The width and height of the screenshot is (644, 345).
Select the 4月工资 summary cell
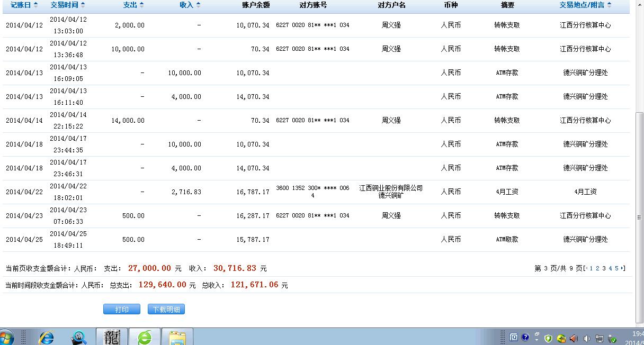[507, 192]
